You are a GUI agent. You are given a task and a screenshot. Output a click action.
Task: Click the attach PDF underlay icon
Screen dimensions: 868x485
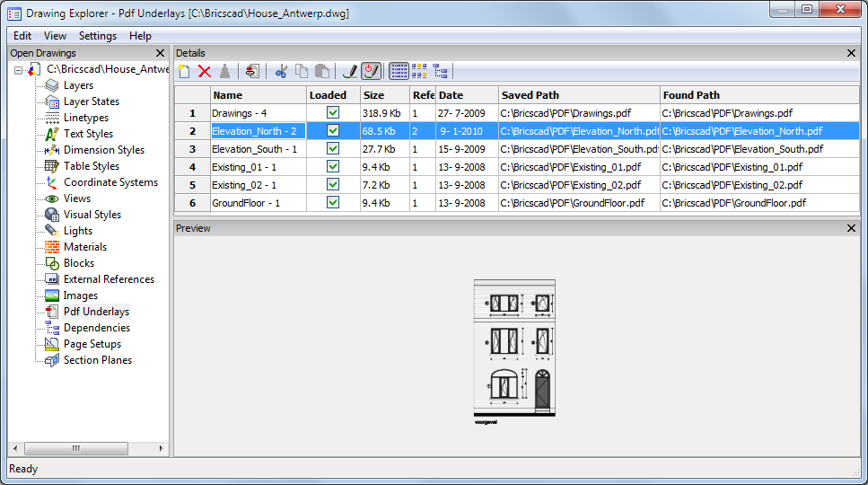252,72
